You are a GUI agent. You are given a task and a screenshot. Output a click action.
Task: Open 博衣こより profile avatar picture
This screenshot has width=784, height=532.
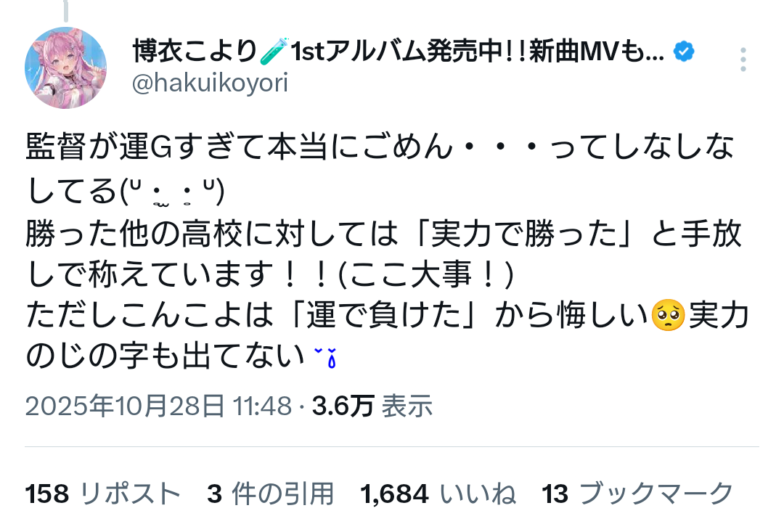tap(65, 67)
